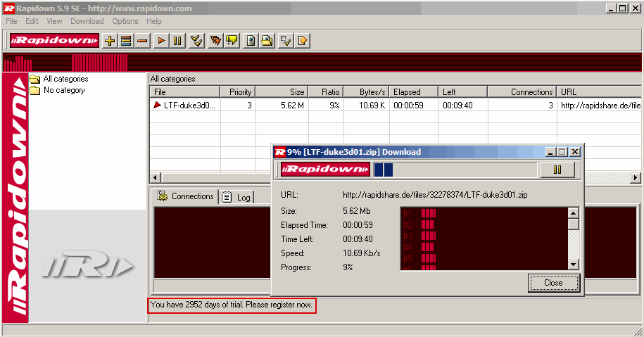
Task: Minimize the download dialog window
Action: (x=551, y=152)
